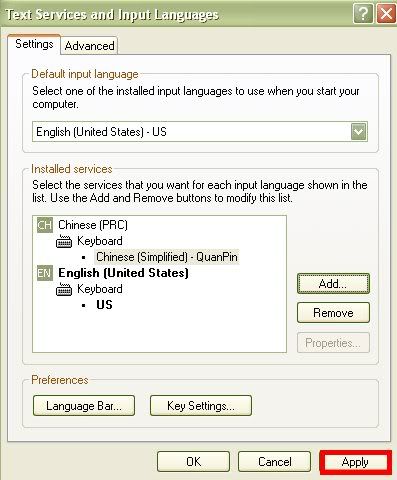Click the CH language icon for Chinese (PRC)
Viewport: 397px width, 480px height.
tap(45, 225)
